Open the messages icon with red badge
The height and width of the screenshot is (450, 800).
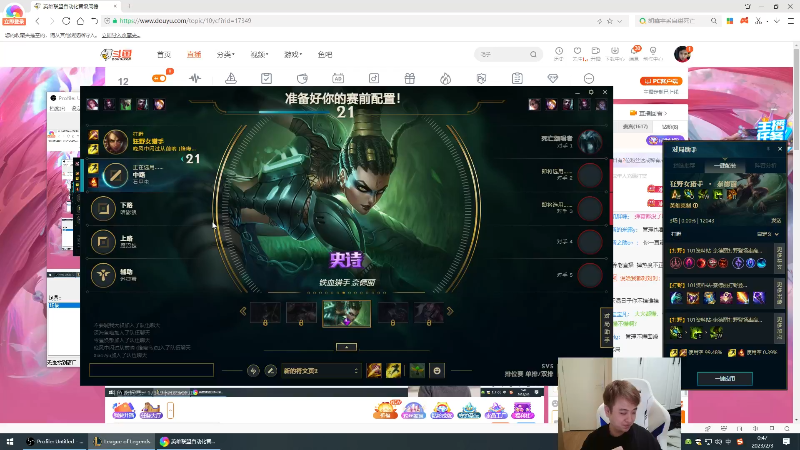tap(634, 53)
